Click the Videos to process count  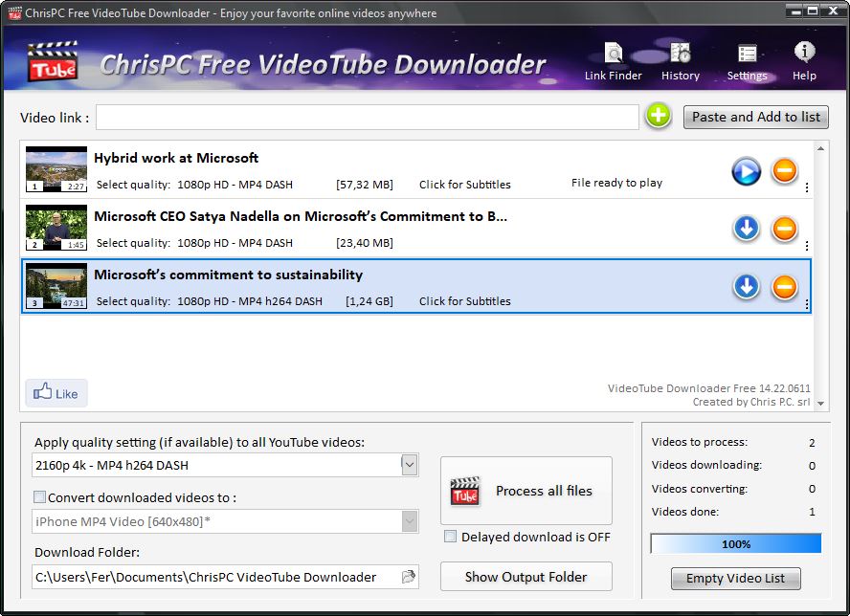812,443
